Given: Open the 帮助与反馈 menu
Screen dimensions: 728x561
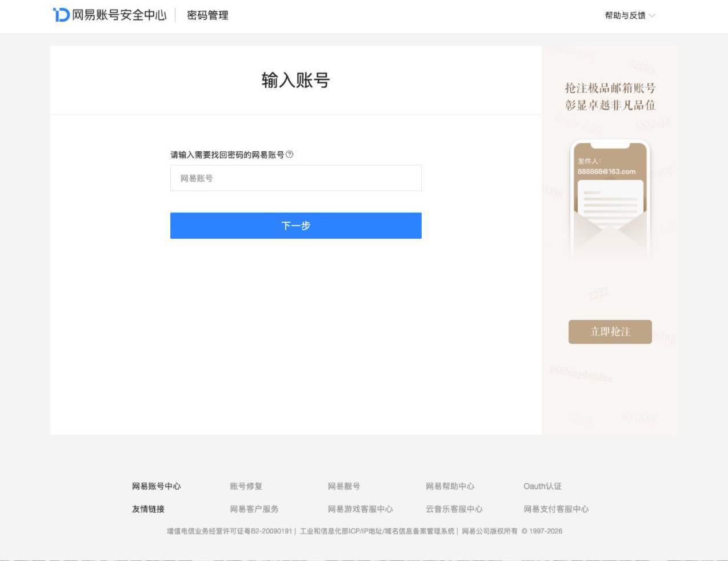Looking at the screenshot, I should pyautogui.click(x=625, y=15).
